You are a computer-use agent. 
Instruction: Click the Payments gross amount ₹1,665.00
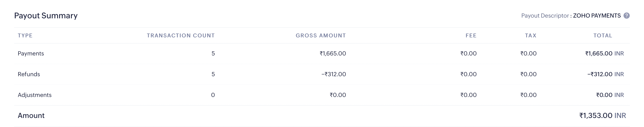coord(332,53)
